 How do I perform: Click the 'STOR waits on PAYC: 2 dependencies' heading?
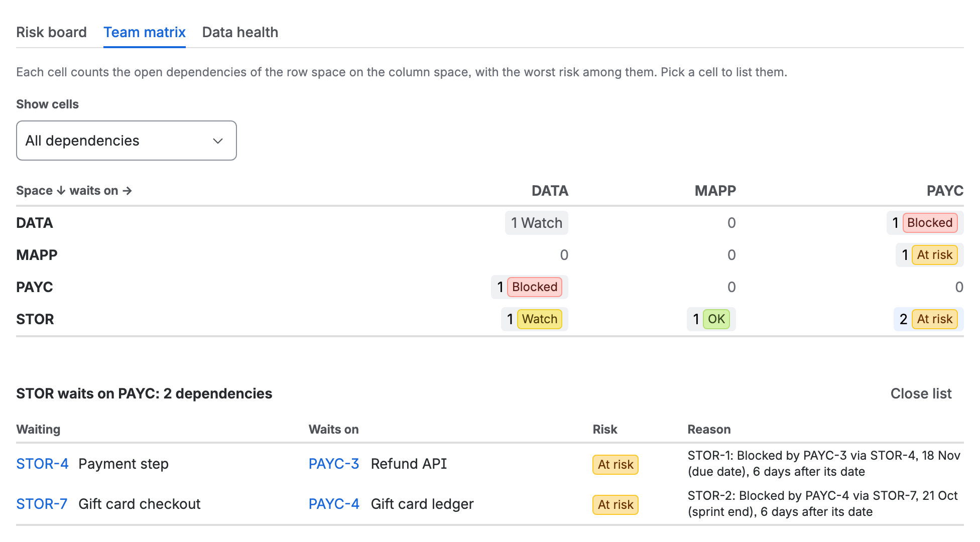click(x=144, y=393)
